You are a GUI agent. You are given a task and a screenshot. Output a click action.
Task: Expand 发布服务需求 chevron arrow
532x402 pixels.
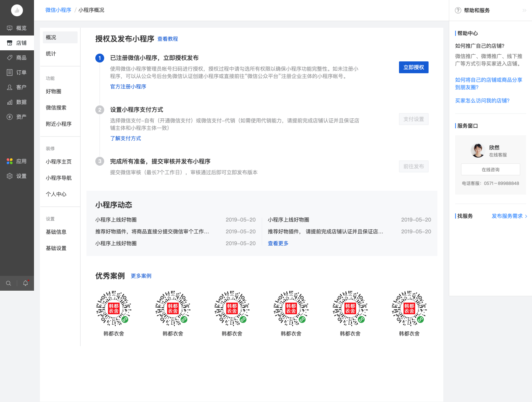[x=526, y=216]
